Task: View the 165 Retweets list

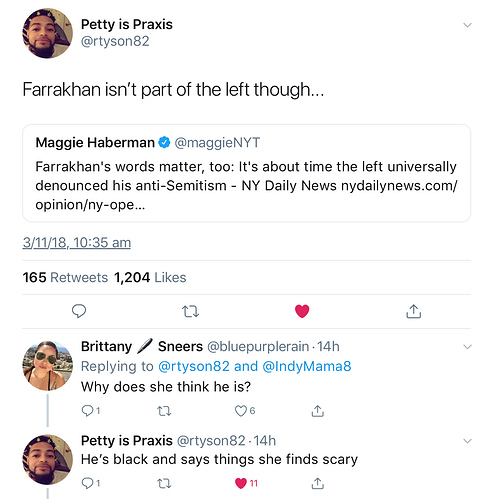Action: pyautogui.click(x=65, y=277)
